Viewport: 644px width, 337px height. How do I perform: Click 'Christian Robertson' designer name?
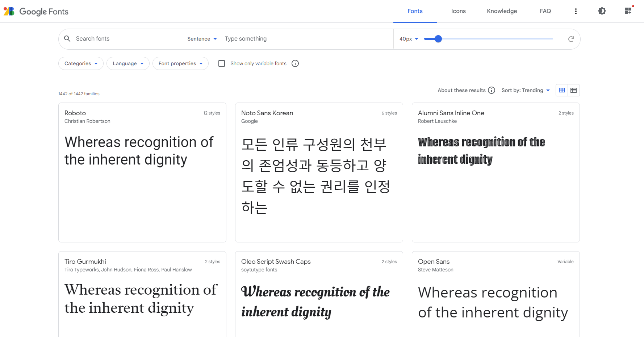point(87,121)
